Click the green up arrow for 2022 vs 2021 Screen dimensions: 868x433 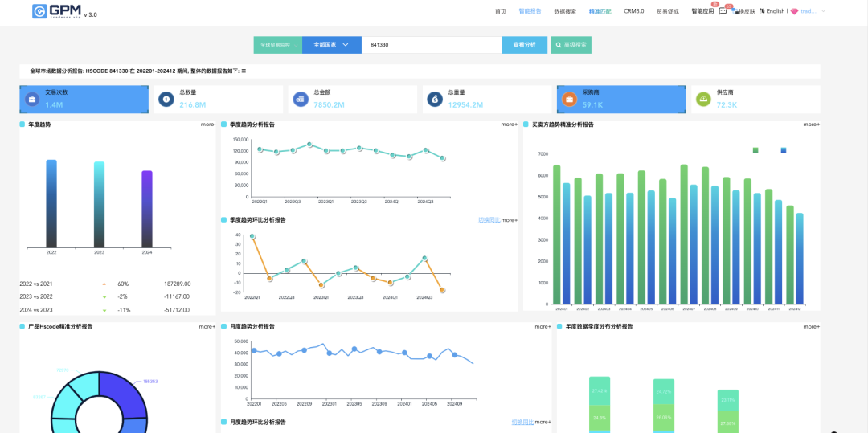click(104, 284)
